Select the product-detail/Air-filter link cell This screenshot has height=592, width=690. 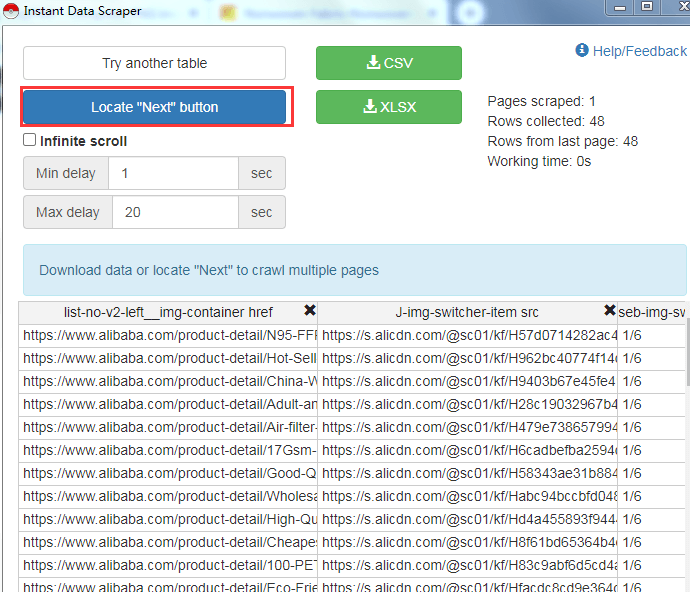tap(168, 427)
